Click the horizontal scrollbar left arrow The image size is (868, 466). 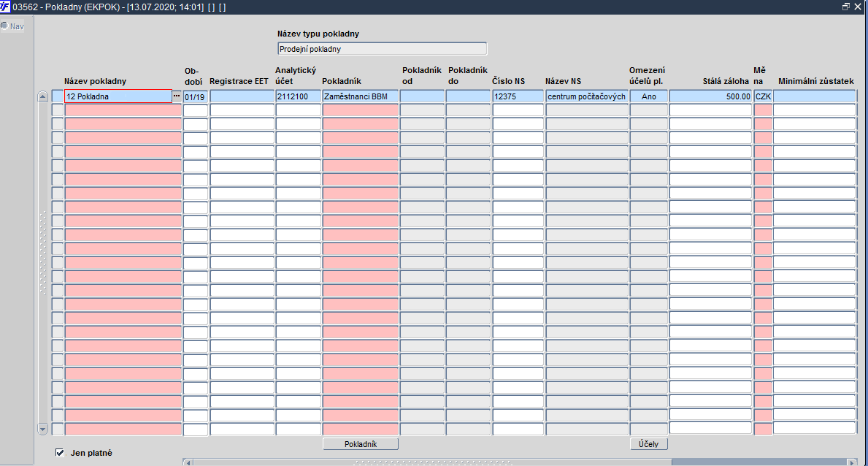click(x=188, y=462)
